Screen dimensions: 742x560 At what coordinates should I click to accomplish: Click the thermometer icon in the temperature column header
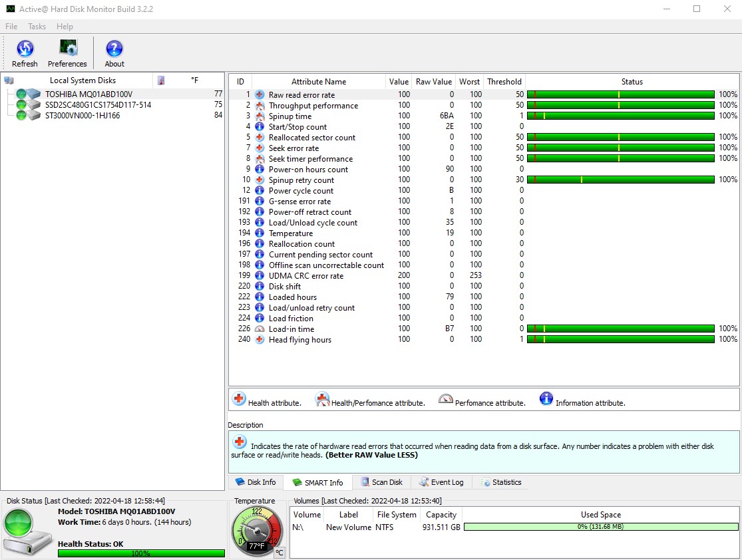tap(160, 80)
